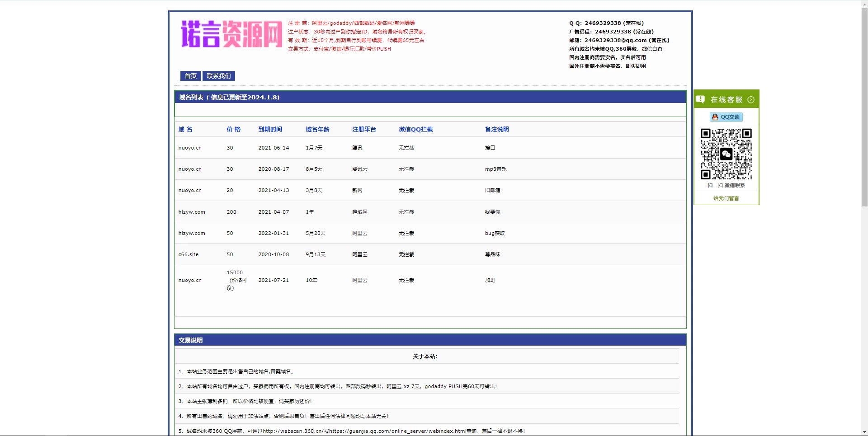Collapse the 在线客服 panel arrow icon
868x436 pixels.
(751, 100)
